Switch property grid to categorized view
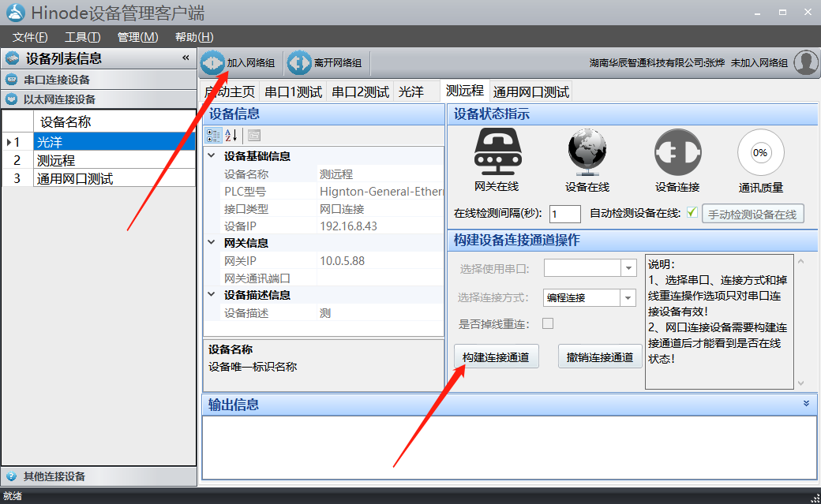Screen dimensions: 821x504 point(213,135)
